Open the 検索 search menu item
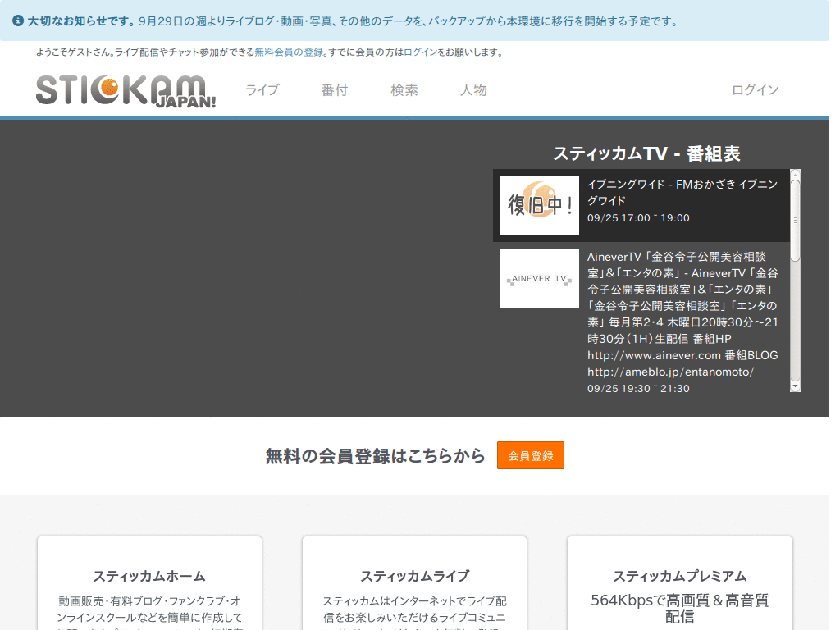 pyautogui.click(x=404, y=90)
